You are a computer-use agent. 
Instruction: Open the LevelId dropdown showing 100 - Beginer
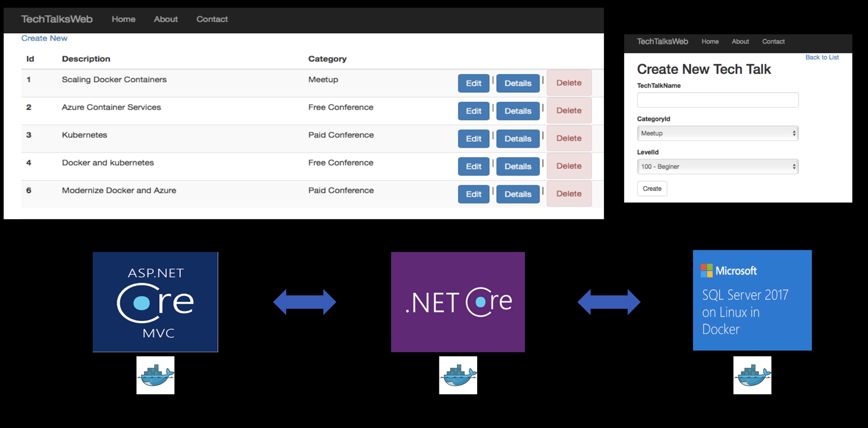point(718,167)
